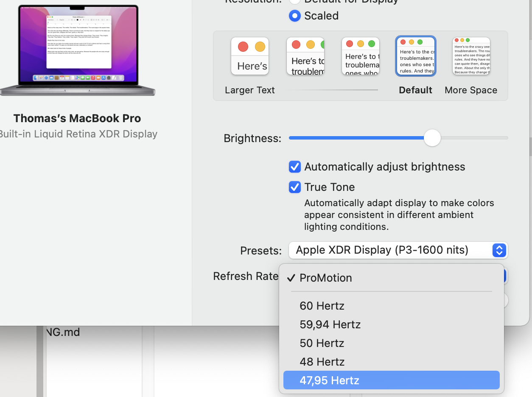Select 59,94 Hertz refresh rate
Viewport: 532px width, 397px height.
coord(330,324)
